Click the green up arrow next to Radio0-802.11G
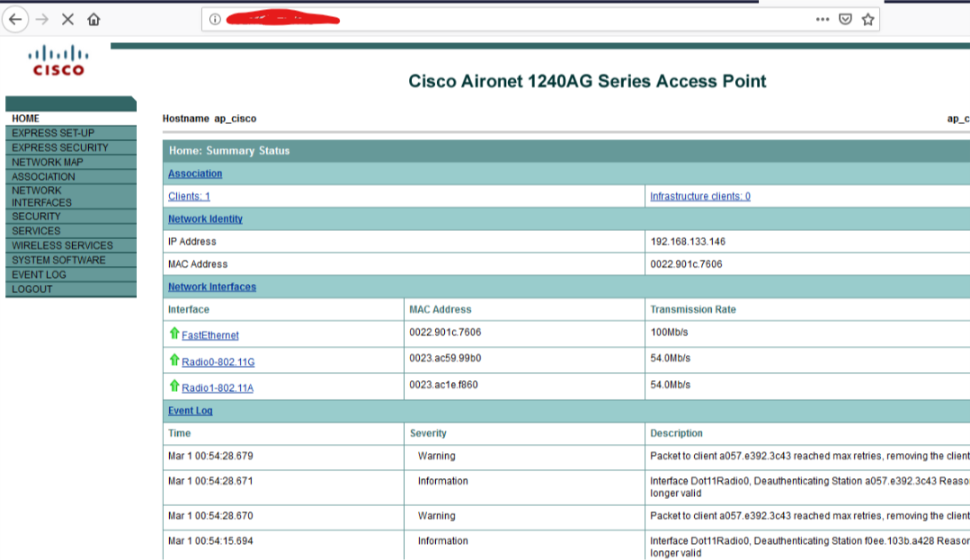 [x=176, y=361]
